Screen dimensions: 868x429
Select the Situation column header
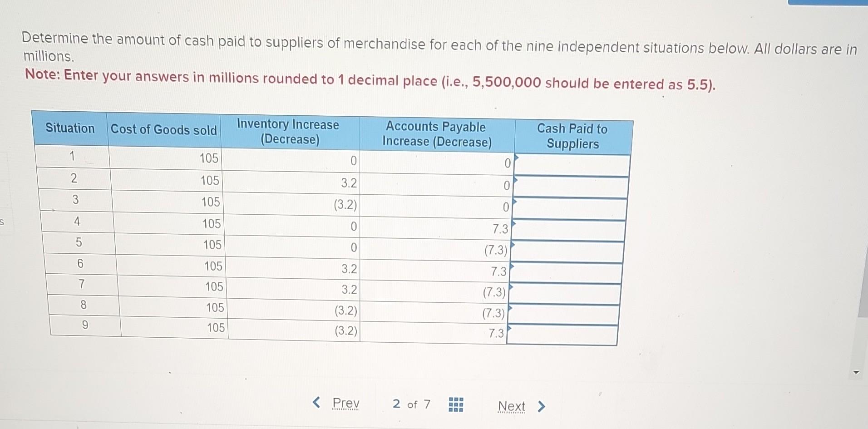(x=69, y=128)
